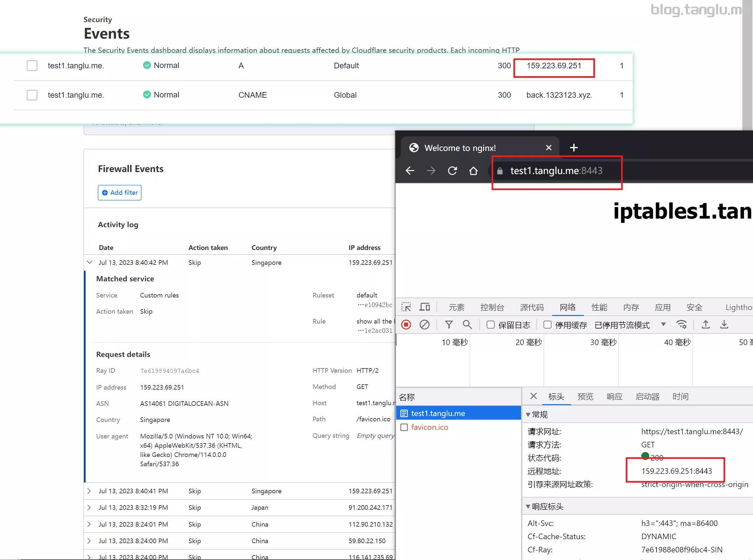Click the browser reload button
This screenshot has width=753, height=560.
pos(452,170)
